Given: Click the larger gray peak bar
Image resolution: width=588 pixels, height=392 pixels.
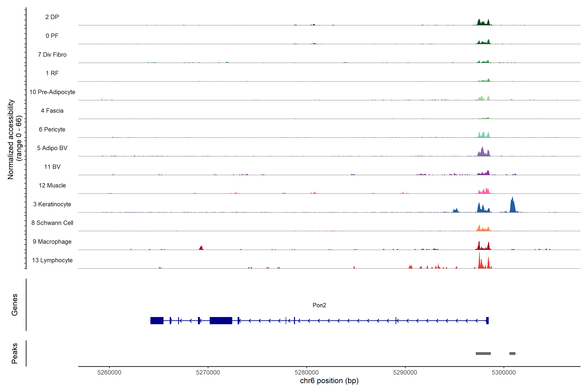Looking at the screenshot, I should click(x=483, y=353).
